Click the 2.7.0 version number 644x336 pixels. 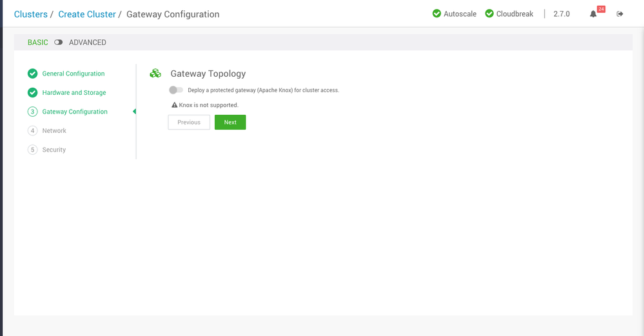(x=561, y=14)
